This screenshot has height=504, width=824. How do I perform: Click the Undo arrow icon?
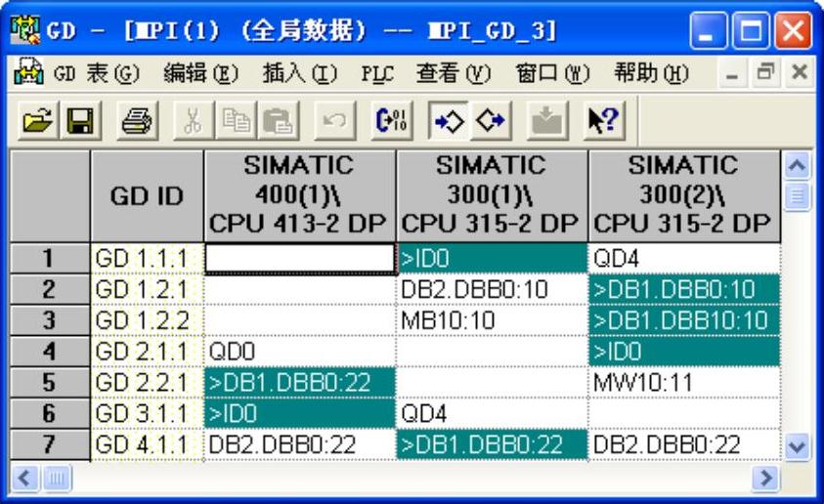click(x=334, y=121)
